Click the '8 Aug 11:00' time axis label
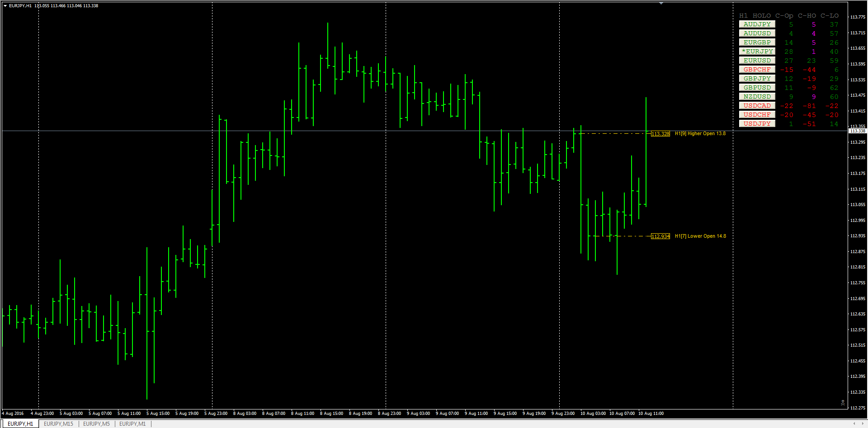 coord(303,414)
